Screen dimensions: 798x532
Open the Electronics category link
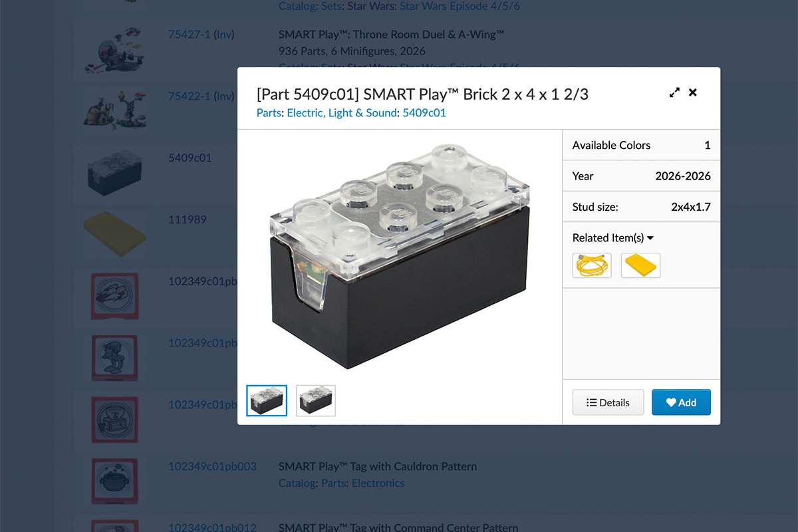point(378,483)
